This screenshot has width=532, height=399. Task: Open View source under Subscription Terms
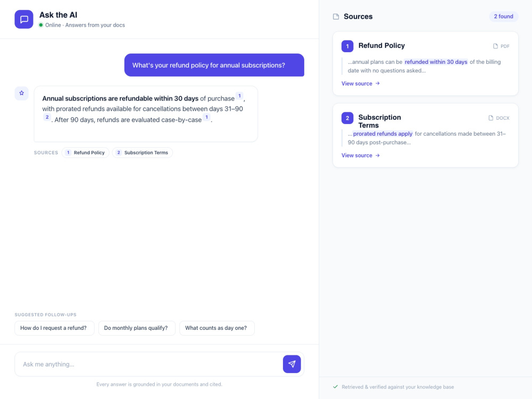360,155
